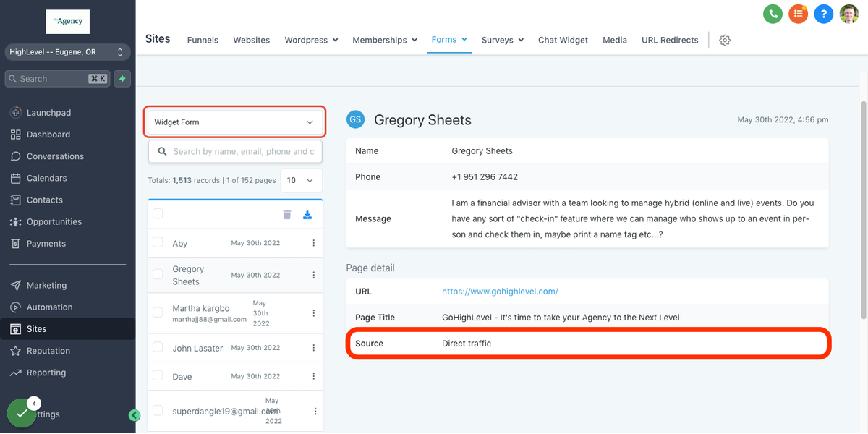The image size is (868, 434).
Task: Click the page vertical scrollbar
Action: [863, 210]
